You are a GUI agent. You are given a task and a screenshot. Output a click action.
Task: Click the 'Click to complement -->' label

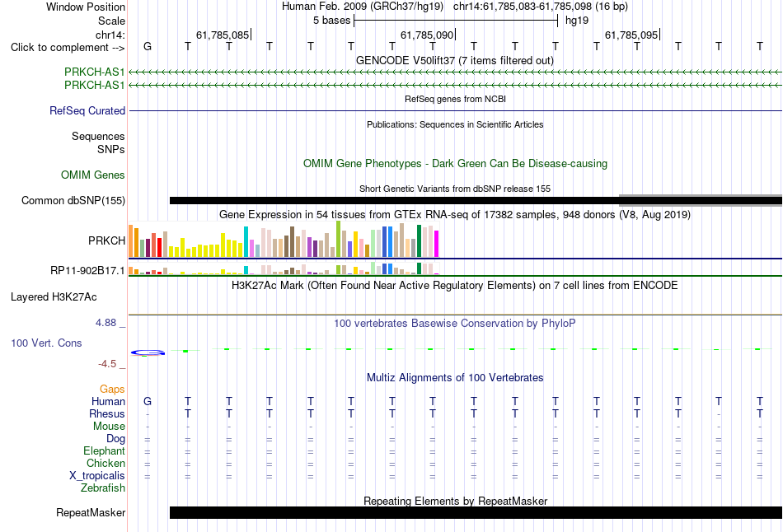point(68,48)
